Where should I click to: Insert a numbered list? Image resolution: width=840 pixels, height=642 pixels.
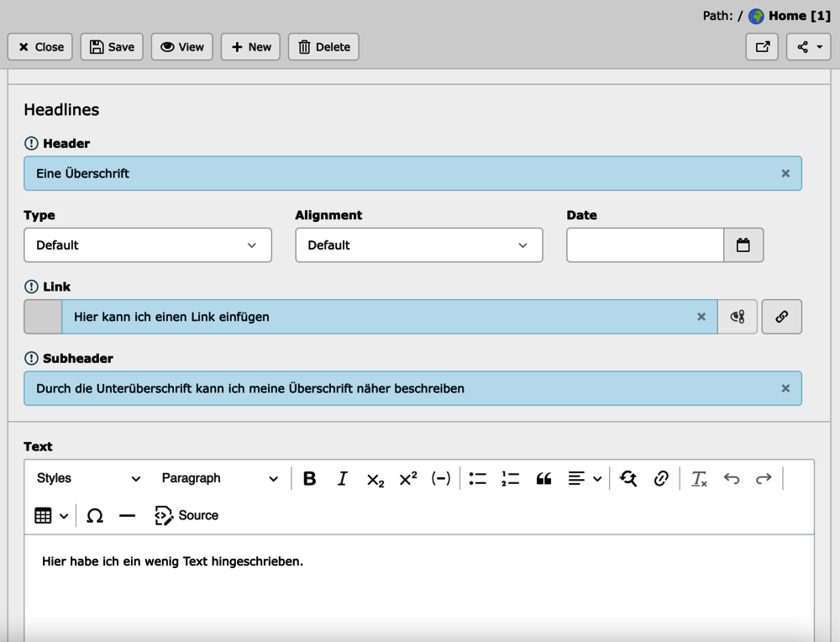(510, 478)
